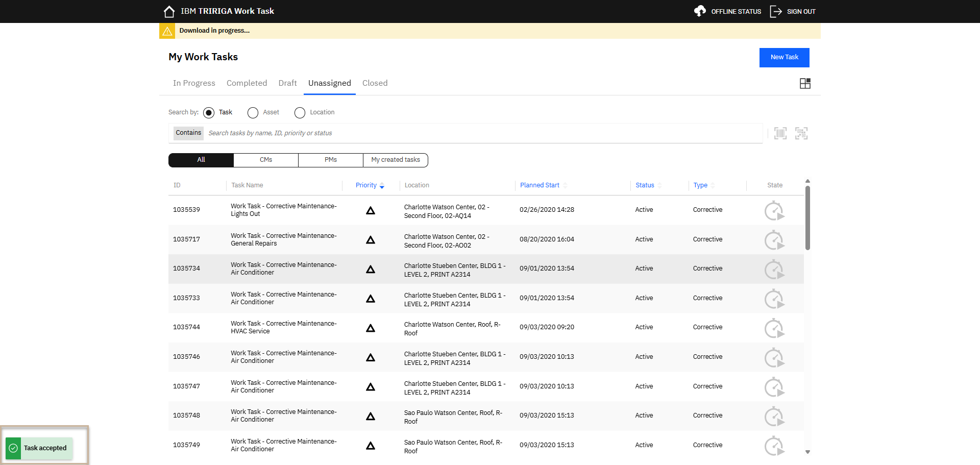980x465 pixels.
Task: Start task 1035749 using its timer icon
Action: 774,446
